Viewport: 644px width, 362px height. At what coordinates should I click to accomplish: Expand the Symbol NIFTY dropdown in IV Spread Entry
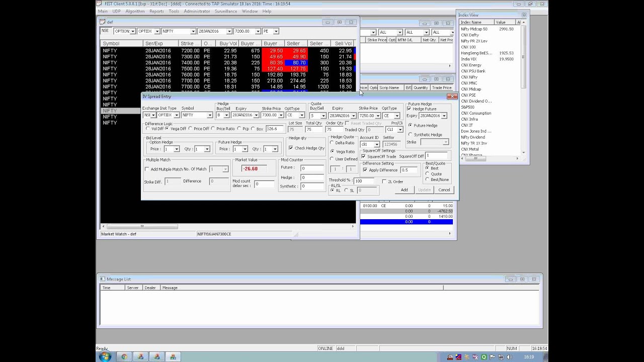[210, 115]
